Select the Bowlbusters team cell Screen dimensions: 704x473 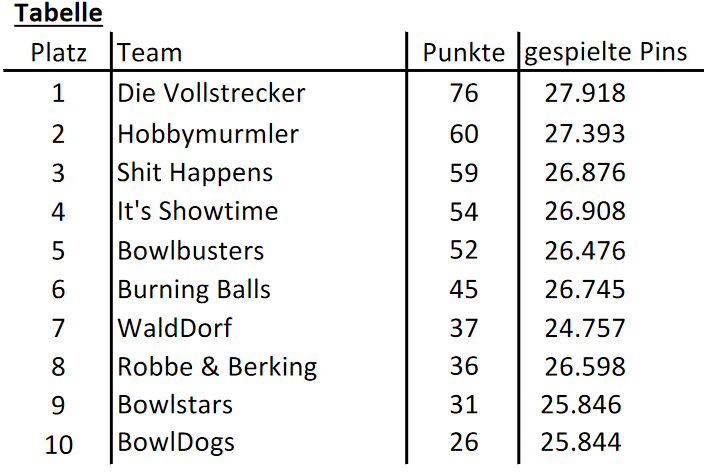[190, 250]
